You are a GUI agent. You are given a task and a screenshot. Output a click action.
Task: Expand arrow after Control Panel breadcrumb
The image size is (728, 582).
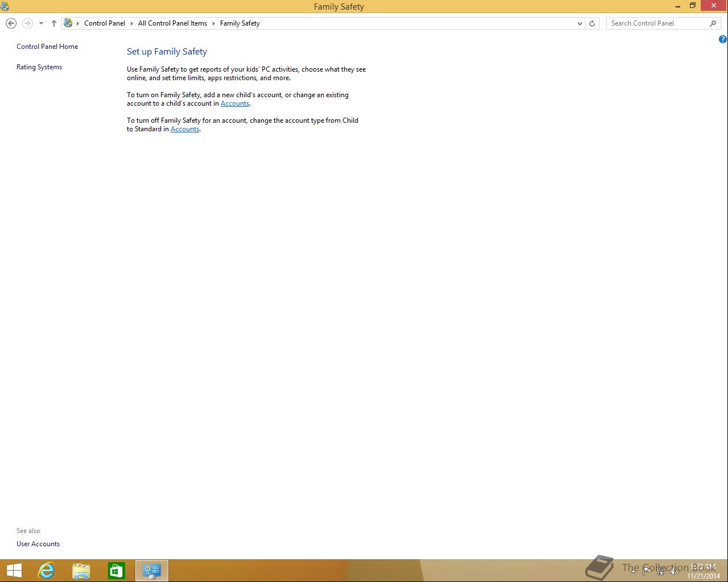pos(131,23)
